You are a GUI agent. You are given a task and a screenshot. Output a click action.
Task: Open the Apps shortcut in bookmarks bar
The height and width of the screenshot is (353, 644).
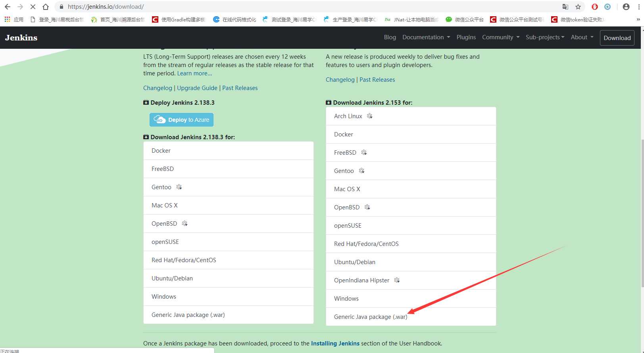coord(14,19)
